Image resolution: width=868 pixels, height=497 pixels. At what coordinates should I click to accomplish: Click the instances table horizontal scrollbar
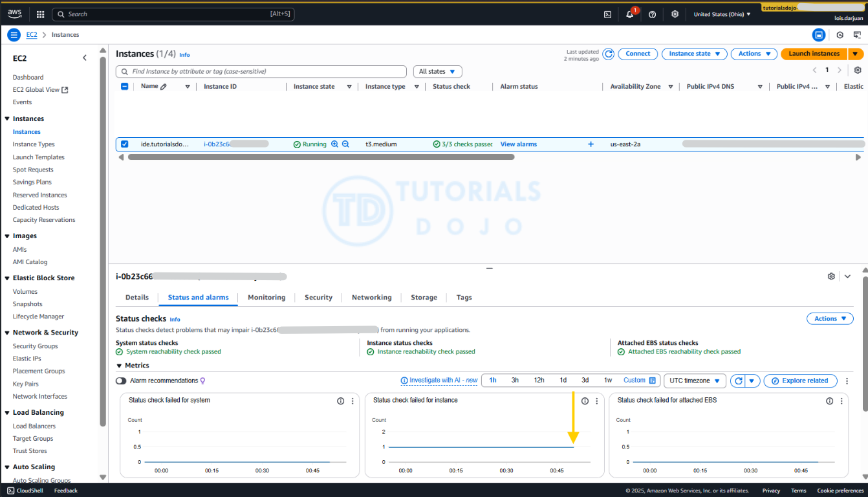(321, 157)
